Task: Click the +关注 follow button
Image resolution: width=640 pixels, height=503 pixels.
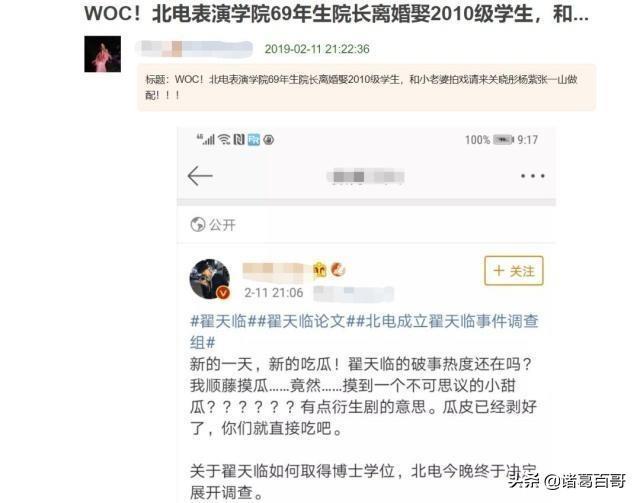Action: tap(514, 271)
